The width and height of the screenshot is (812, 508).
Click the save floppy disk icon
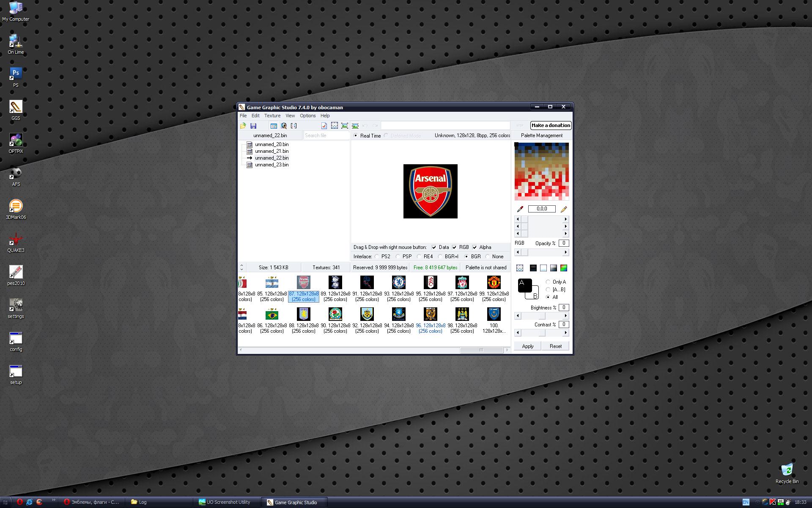253,126
